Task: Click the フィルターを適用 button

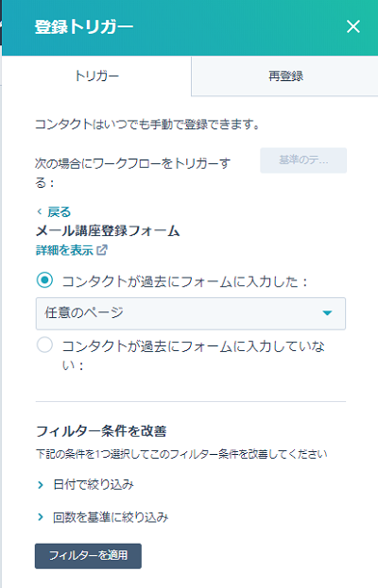Action: [x=88, y=556]
